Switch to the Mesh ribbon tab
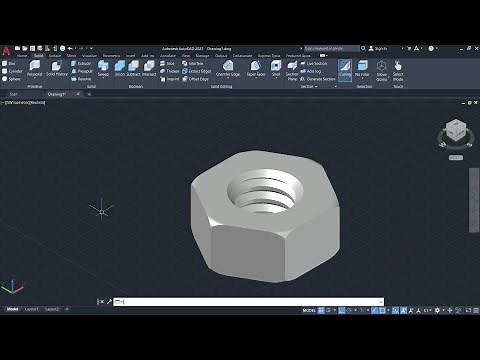480x360 pixels. click(71, 56)
